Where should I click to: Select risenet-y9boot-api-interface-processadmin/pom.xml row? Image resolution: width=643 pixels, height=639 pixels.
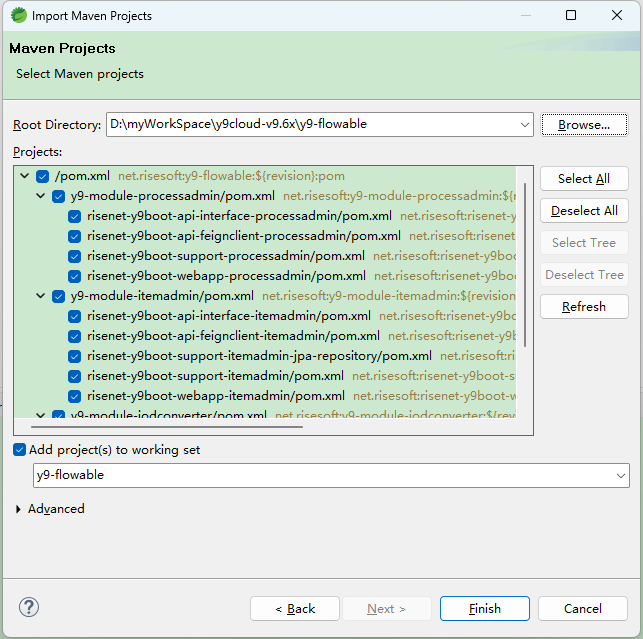239,216
